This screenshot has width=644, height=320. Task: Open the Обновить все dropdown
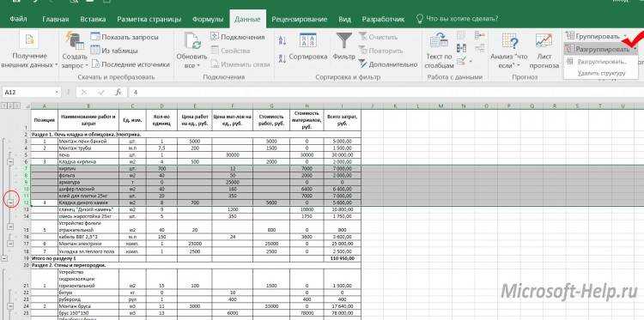tap(191, 49)
